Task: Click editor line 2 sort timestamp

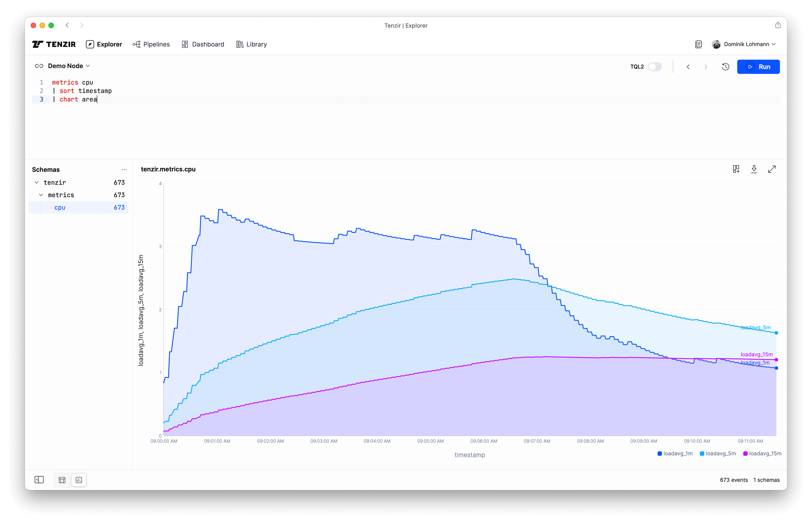Action: pyautogui.click(x=82, y=91)
